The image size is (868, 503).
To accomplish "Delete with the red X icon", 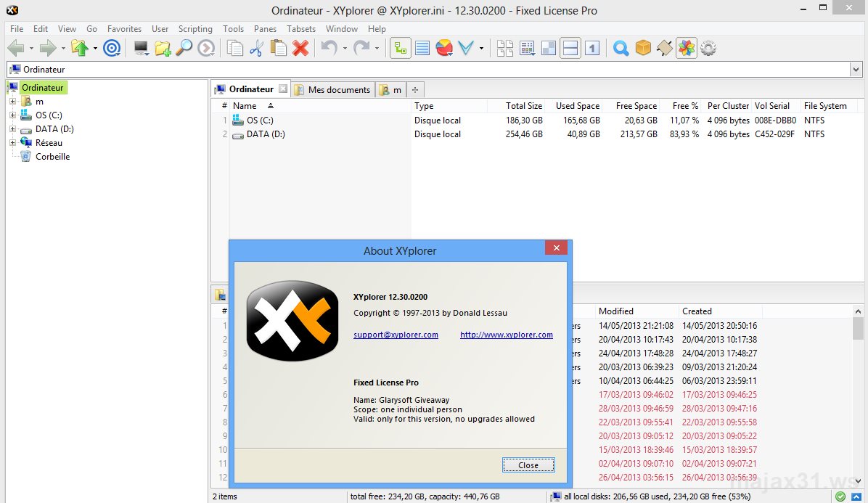I will pyautogui.click(x=300, y=49).
